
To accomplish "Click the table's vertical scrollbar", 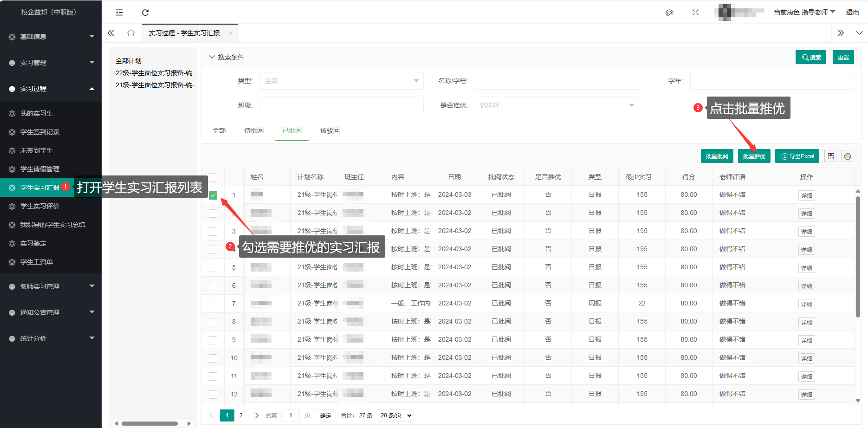I will (x=858, y=255).
